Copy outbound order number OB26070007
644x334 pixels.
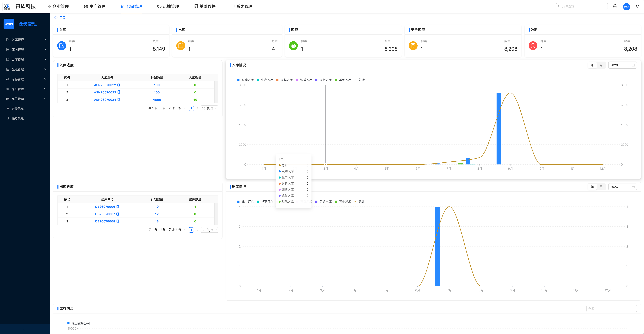pos(118,214)
